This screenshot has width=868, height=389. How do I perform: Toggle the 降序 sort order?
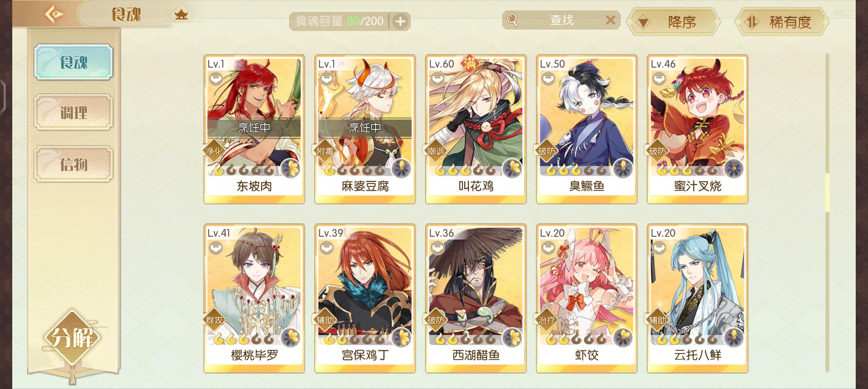[673, 22]
